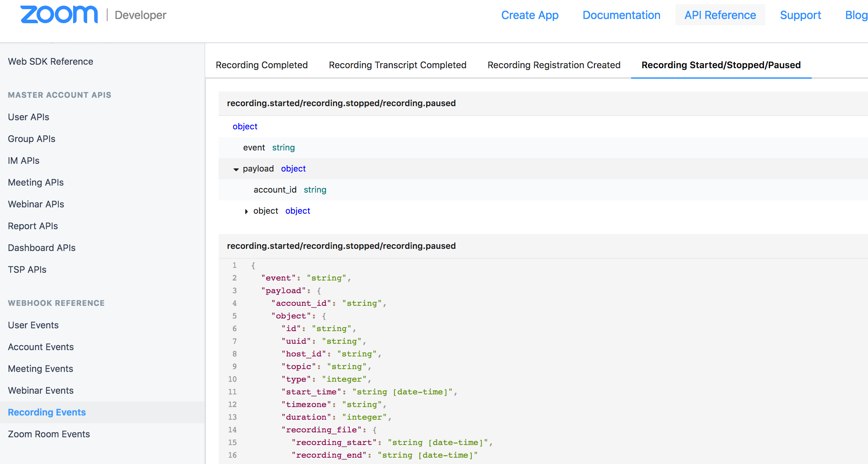Image resolution: width=868 pixels, height=464 pixels.
Task: Click the event string schema row
Action: pos(543,148)
